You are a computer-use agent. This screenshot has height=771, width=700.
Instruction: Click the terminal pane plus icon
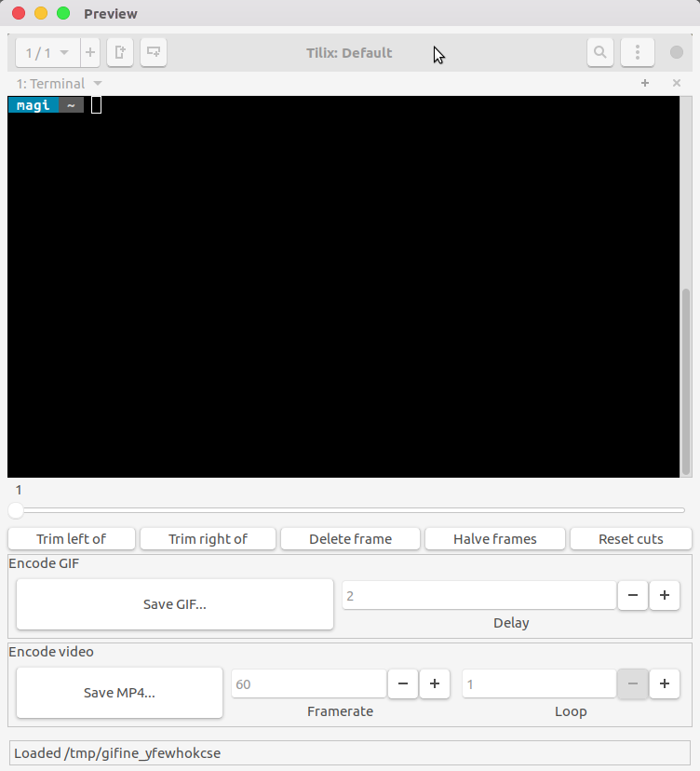click(645, 83)
